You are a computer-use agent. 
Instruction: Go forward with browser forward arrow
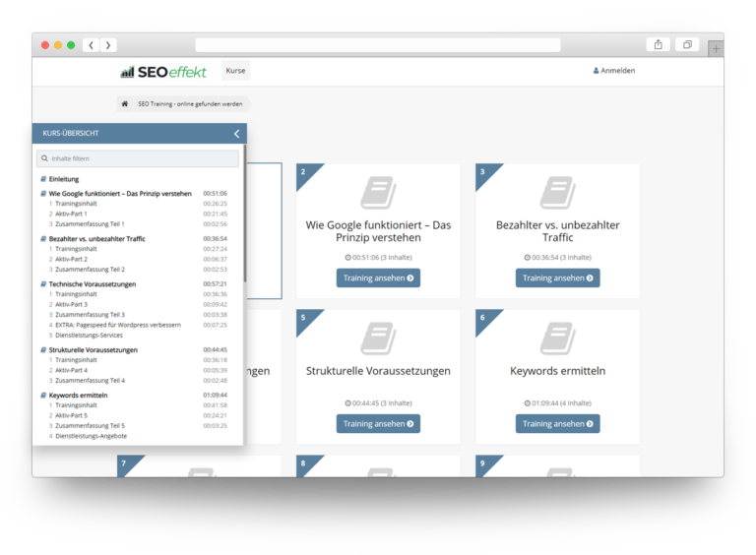click(108, 45)
